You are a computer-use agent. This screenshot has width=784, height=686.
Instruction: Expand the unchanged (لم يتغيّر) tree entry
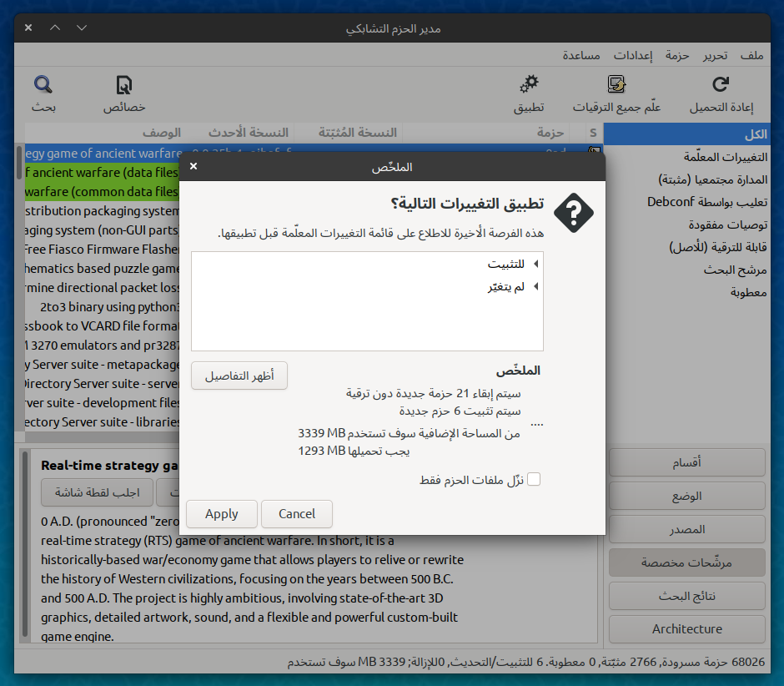click(x=535, y=287)
